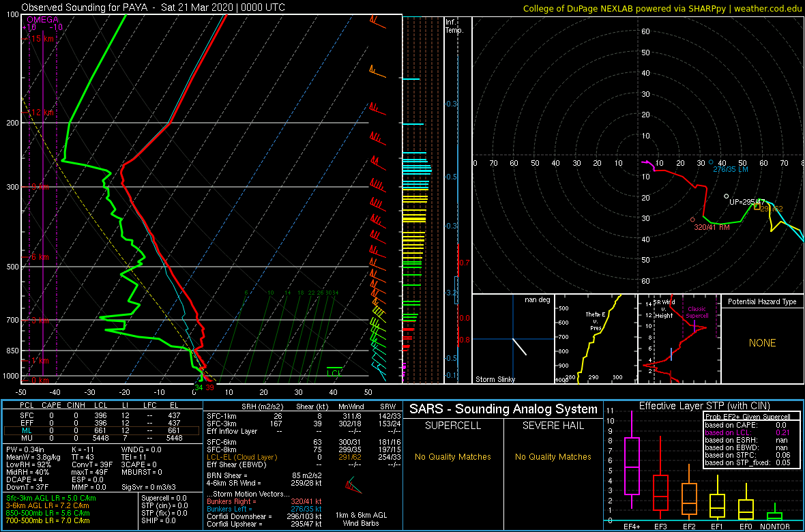Click the DCAPE = 4 value
This screenshot has height=532, width=805.
coord(23,481)
